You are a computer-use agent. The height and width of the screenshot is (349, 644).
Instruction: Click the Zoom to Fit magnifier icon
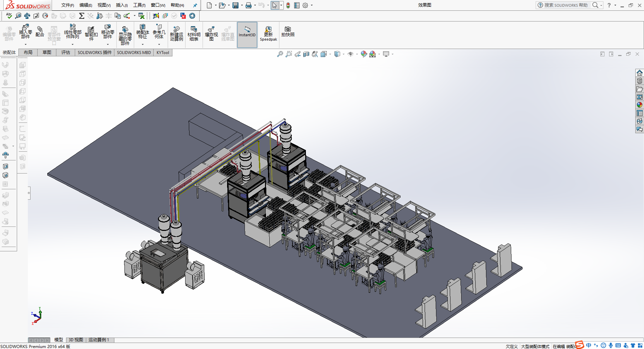coord(280,54)
